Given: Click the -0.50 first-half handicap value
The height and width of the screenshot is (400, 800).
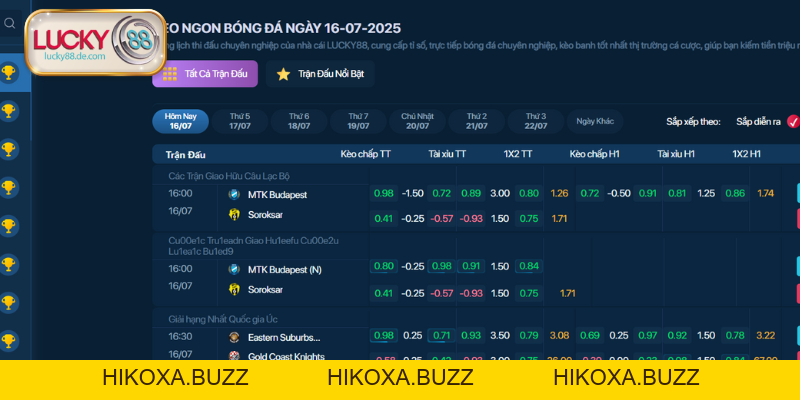Looking at the screenshot, I should [x=619, y=193].
